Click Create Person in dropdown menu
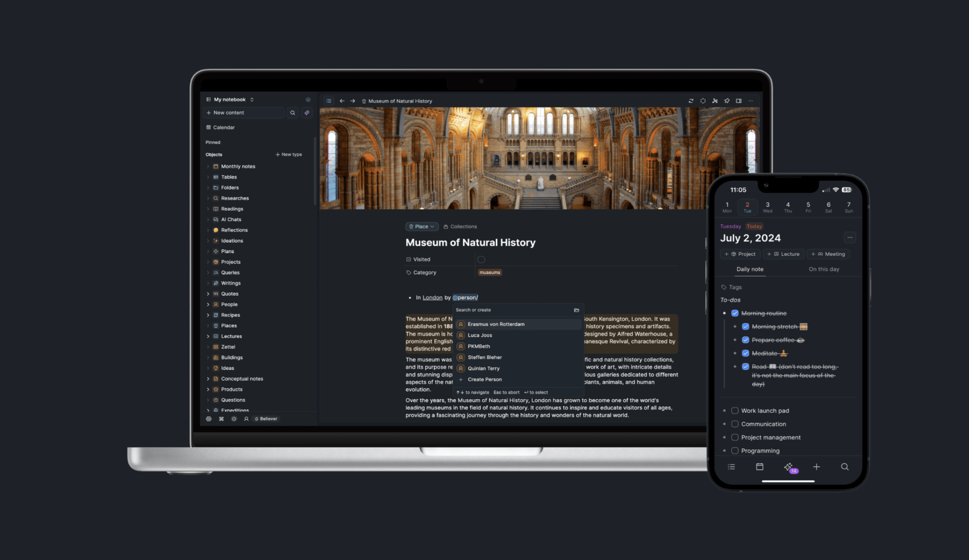The width and height of the screenshot is (969, 560). (x=485, y=379)
